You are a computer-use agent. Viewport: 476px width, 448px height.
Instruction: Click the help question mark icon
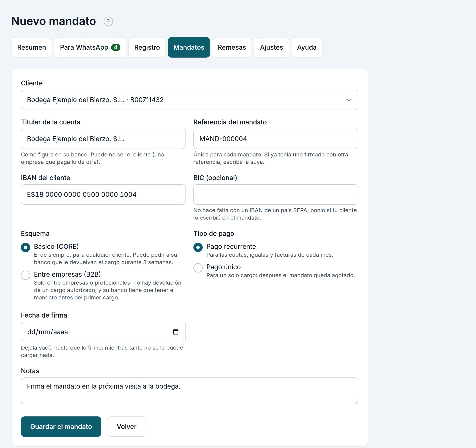tap(108, 22)
